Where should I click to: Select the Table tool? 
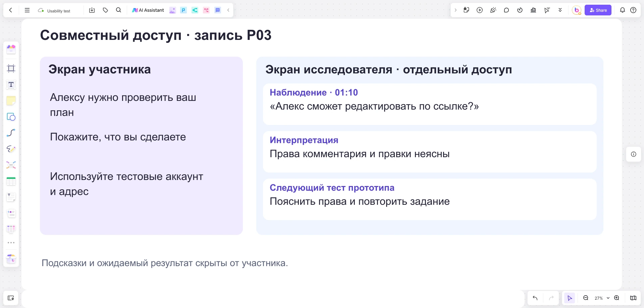pos(11,181)
